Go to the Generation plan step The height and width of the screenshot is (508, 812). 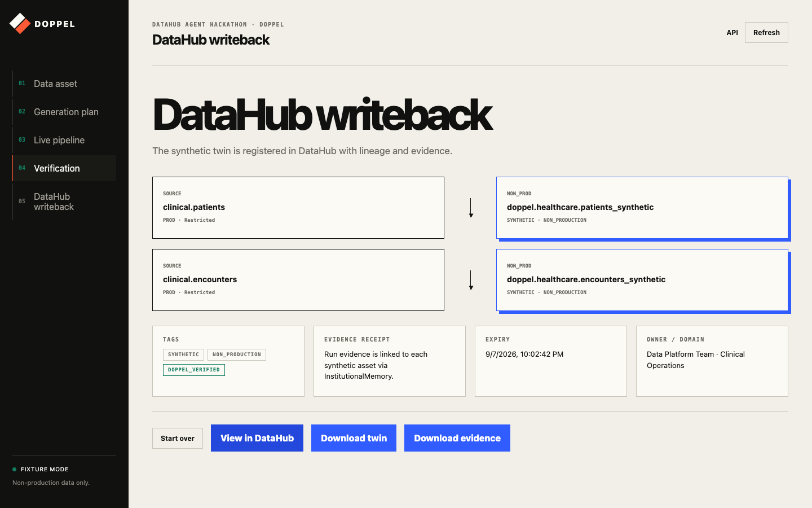coord(64,112)
